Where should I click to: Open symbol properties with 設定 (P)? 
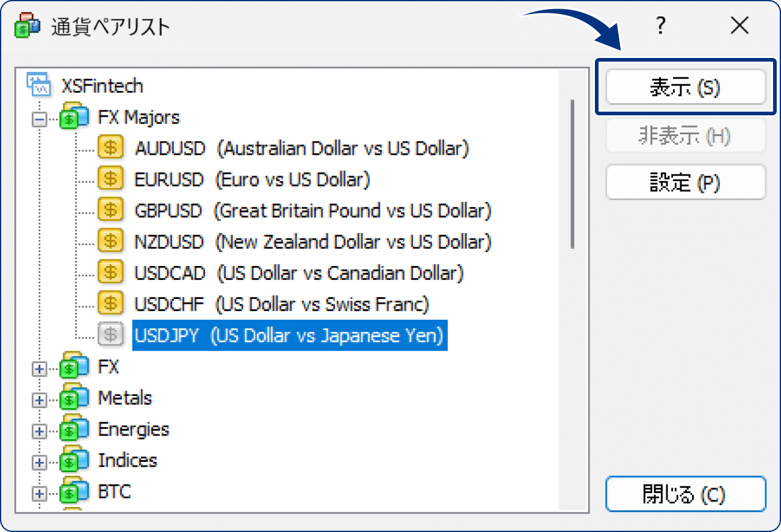685,182
